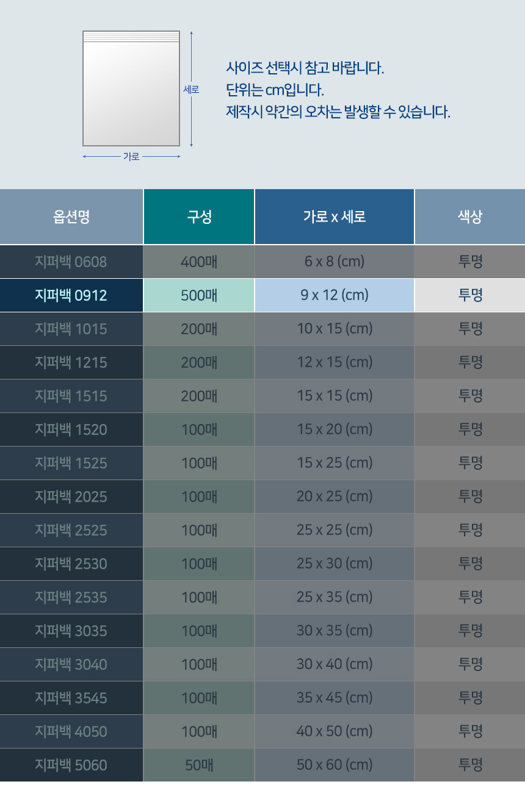Click the 색상 column header
Image resolution: width=525 pixels, height=812 pixels.
pyautogui.click(x=470, y=217)
